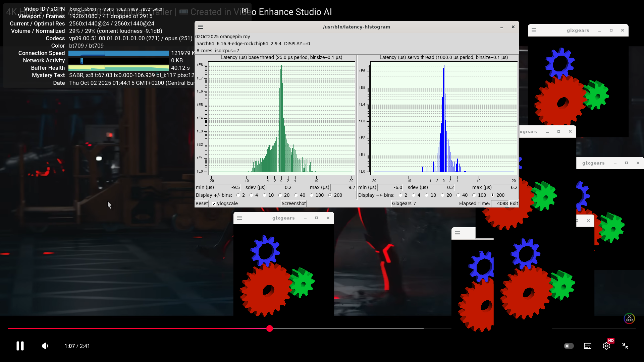Close the stats overlay with [X]

point(245,10)
